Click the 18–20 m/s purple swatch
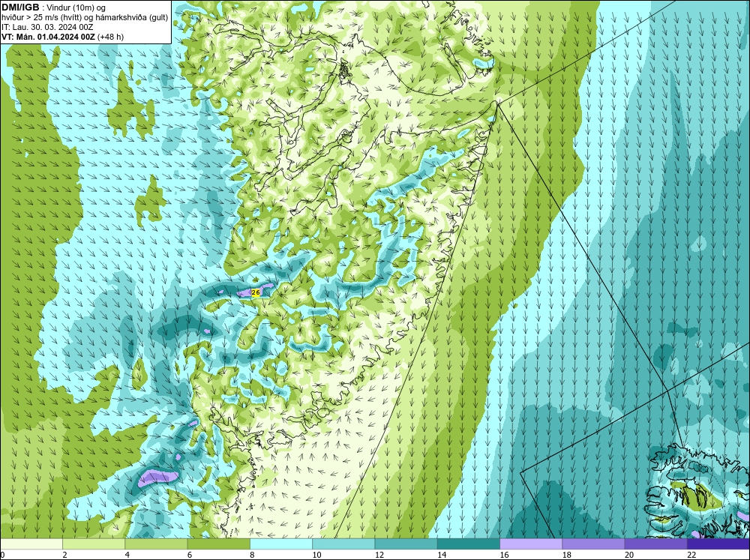The width and height of the screenshot is (750, 560). tap(593, 544)
